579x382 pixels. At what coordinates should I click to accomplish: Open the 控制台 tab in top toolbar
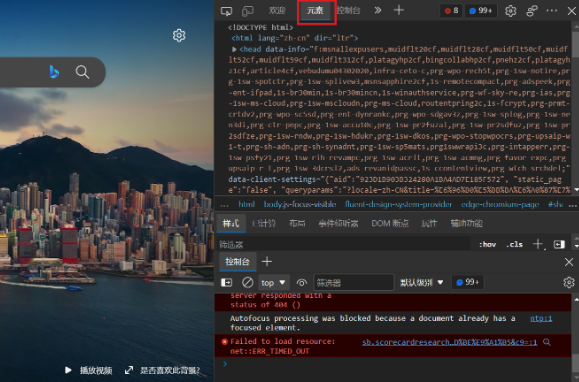(x=348, y=11)
